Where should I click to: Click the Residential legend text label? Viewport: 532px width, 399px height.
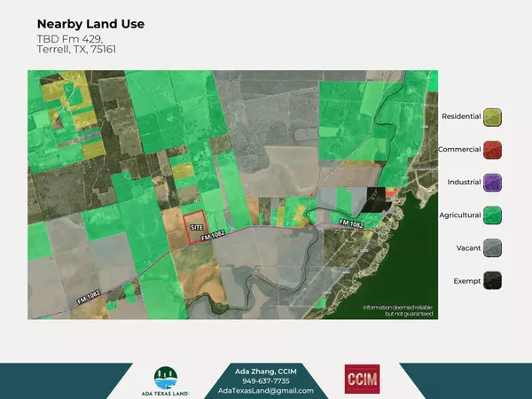(461, 117)
